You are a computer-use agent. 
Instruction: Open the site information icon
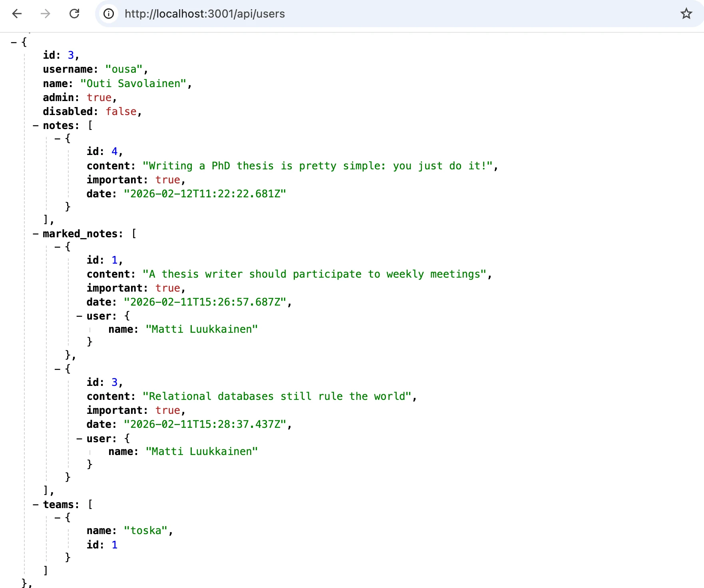pyautogui.click(x=109, y=14)
